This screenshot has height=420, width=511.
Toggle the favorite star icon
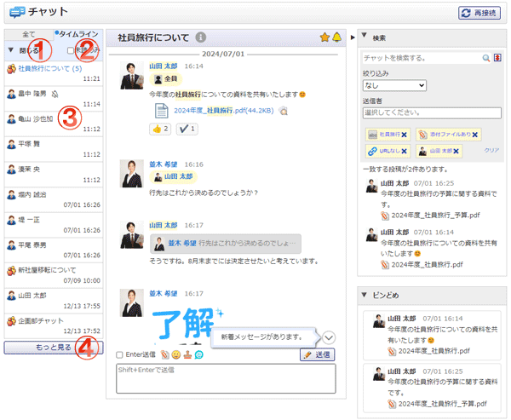coord(324,37)
